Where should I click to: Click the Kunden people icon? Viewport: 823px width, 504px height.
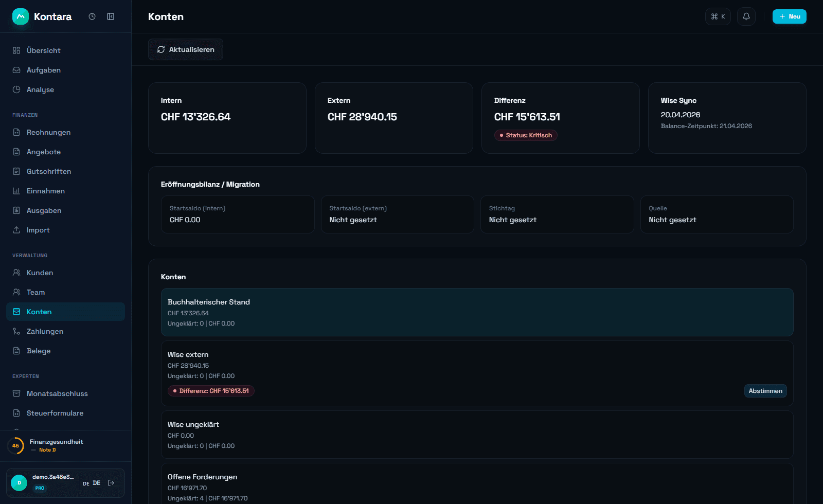click(16, 273)
